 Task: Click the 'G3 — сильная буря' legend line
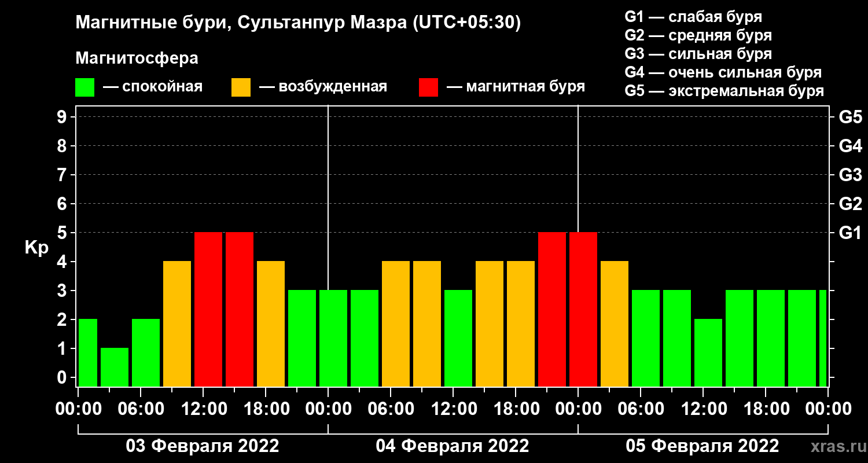[x=698, y=54]
